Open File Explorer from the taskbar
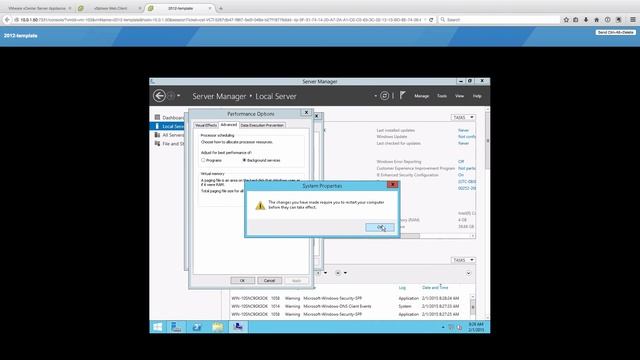Screen dimensions: 640x360 click(x=218, y=327)
